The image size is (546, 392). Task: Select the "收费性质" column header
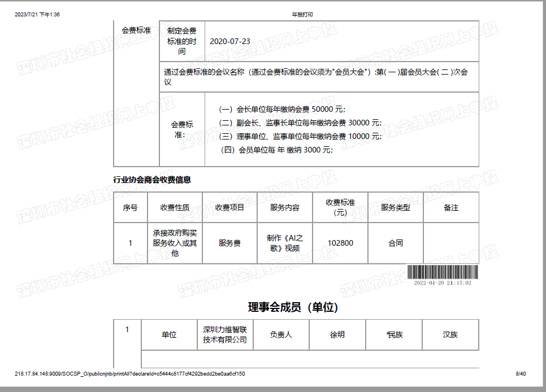175,207
